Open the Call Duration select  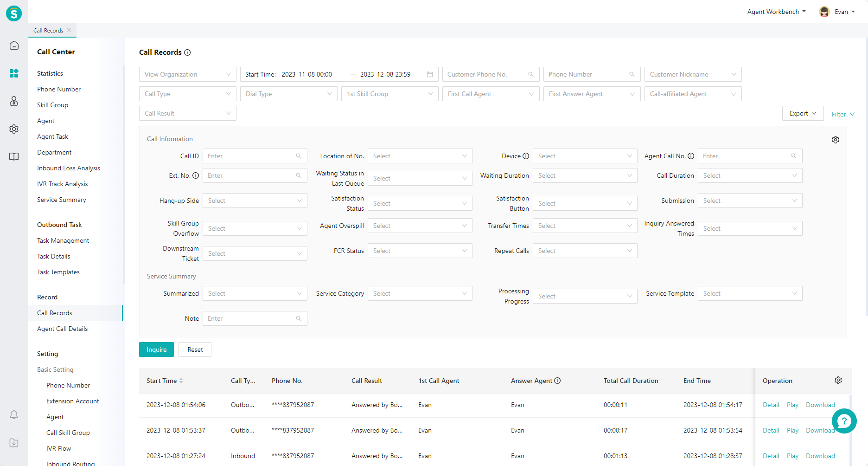click(x=750, y=175)
